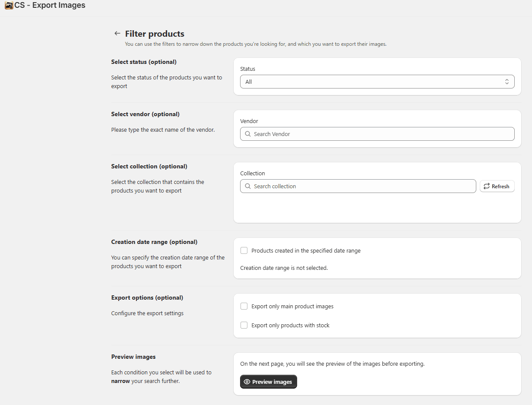Tick the Export only products with stock checkbox
Viewport: 532px width, 405px height.
pos(244,325)
